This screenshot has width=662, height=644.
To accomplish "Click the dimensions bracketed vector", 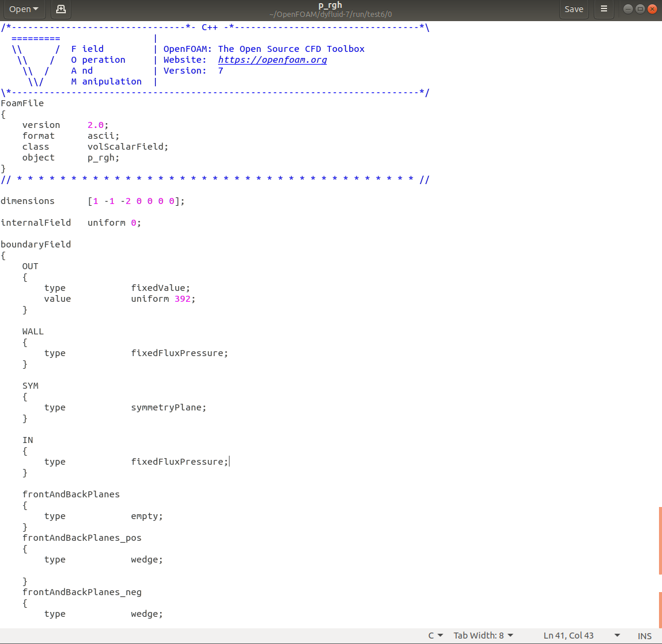I will [x=135, y=201].
